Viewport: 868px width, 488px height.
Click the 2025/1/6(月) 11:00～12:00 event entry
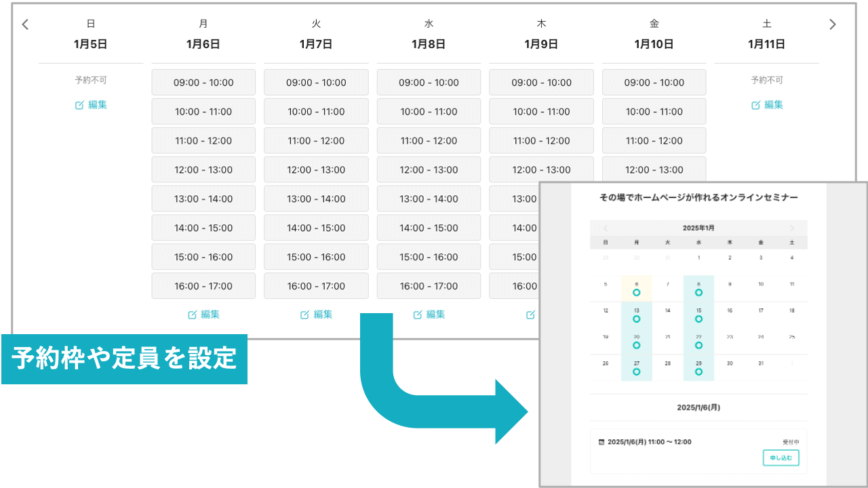[650, 442]
